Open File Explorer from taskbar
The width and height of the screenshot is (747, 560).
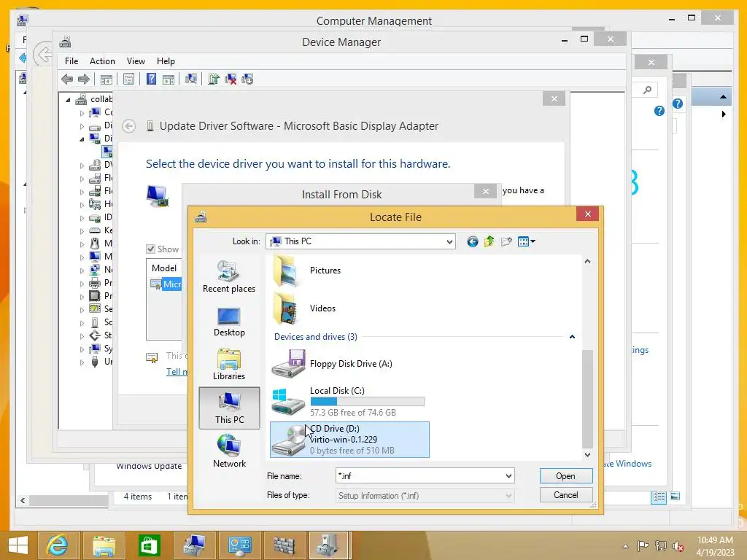104,545
